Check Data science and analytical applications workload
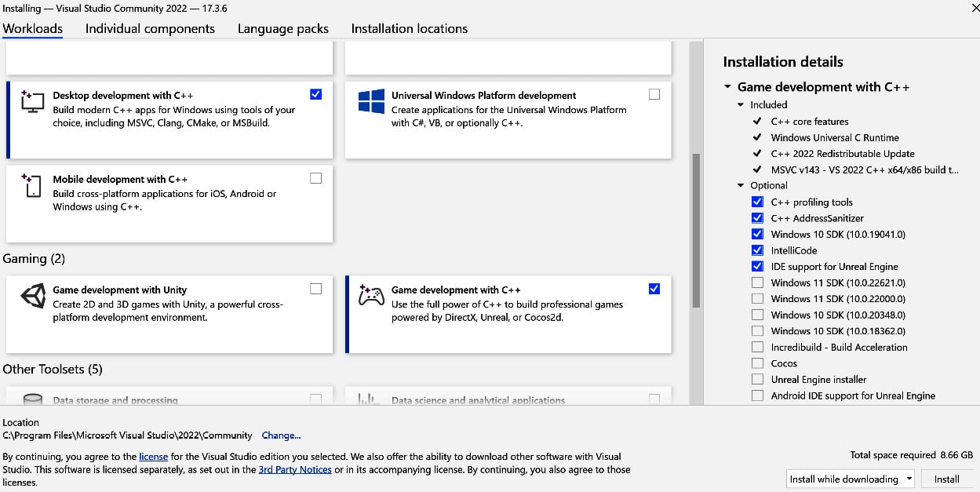Viewport: 980px width, 492px height. [x=654, y=399]
